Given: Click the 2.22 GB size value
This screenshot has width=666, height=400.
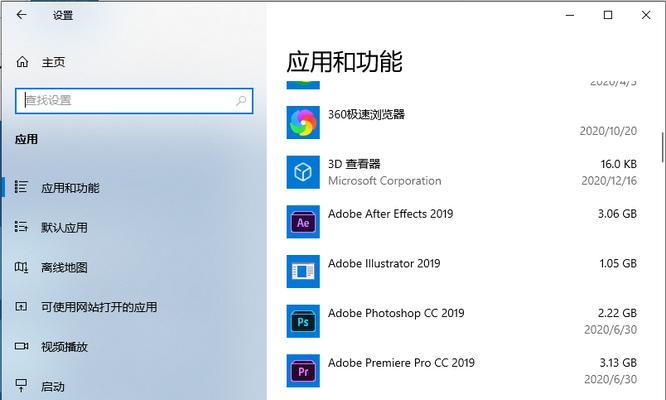Looking at the screenshot, I should point(617,313).
